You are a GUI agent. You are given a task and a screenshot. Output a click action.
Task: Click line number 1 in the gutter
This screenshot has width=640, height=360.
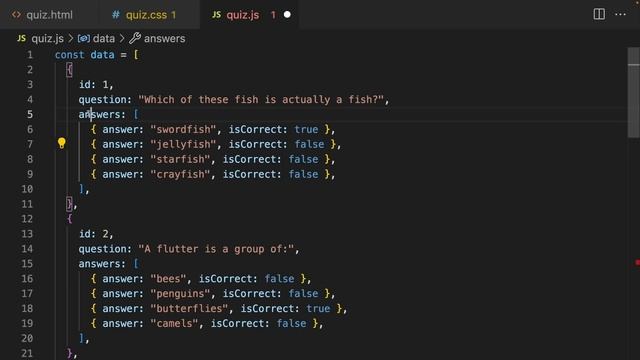tap(30, 55)
